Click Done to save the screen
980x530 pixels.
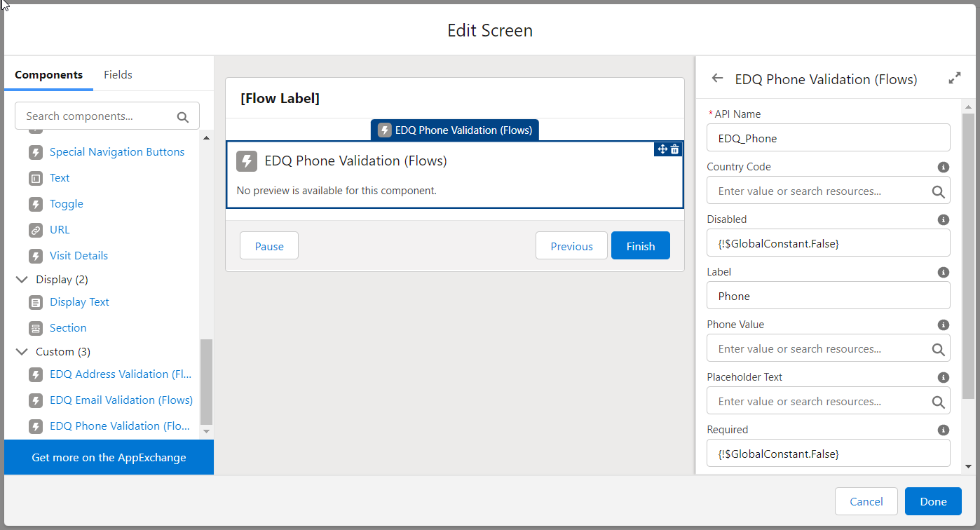coord(933,501)
